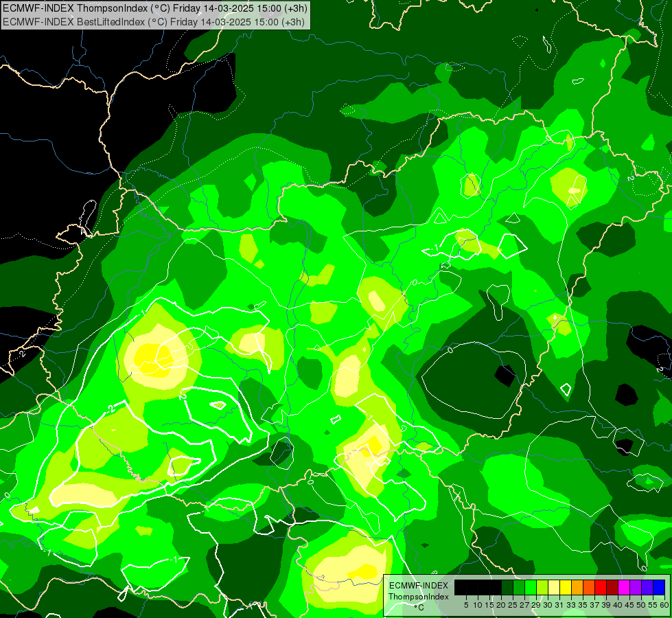Click the 'ThompsonIndex' label in the legend box
Image resolution: width=672 pixels, height=618 pixels.
[x=419, y=597]
